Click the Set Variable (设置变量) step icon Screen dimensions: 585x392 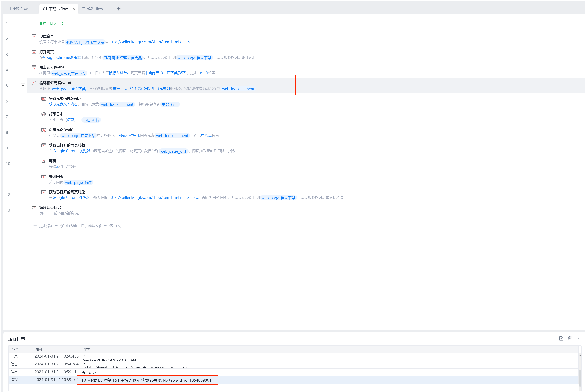(34, 36)
